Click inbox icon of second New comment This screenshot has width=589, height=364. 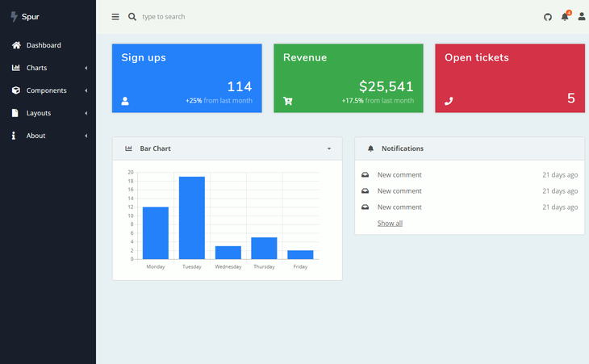(366, 190)
